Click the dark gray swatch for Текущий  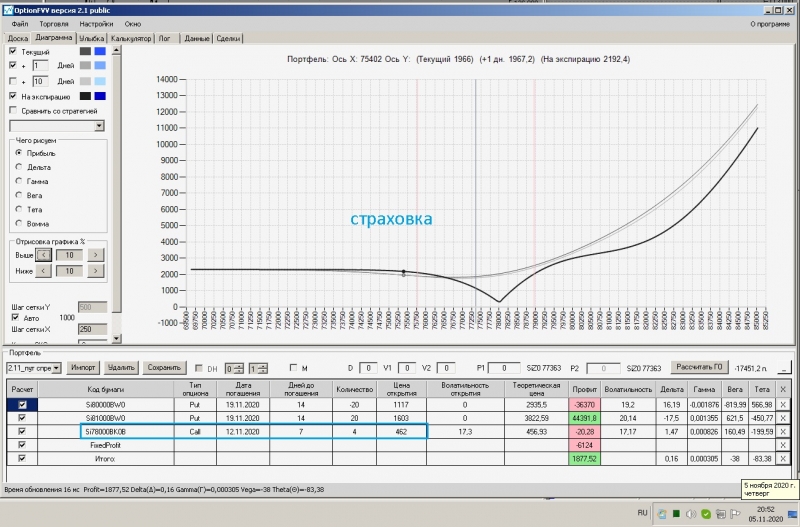click(85, 51)
